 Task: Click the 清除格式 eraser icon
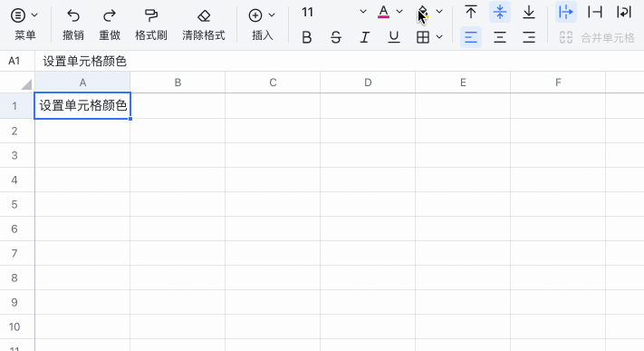click(204, 15)
